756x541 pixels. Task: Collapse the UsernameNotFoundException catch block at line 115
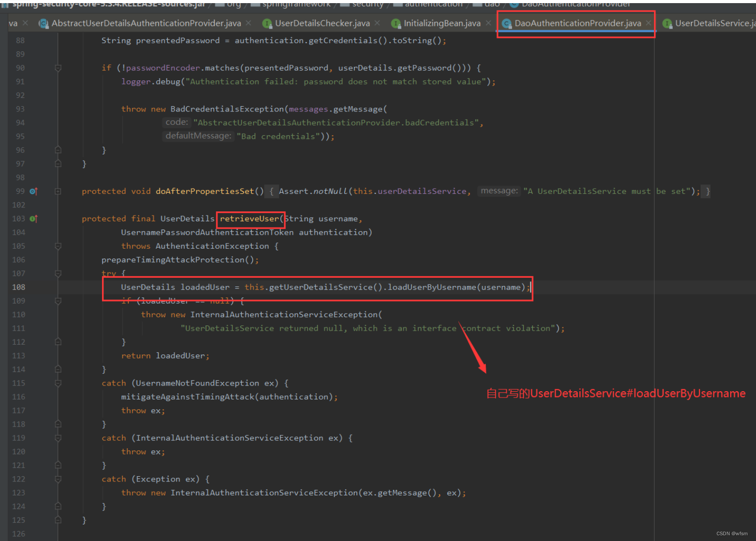[x=58, y=383]
